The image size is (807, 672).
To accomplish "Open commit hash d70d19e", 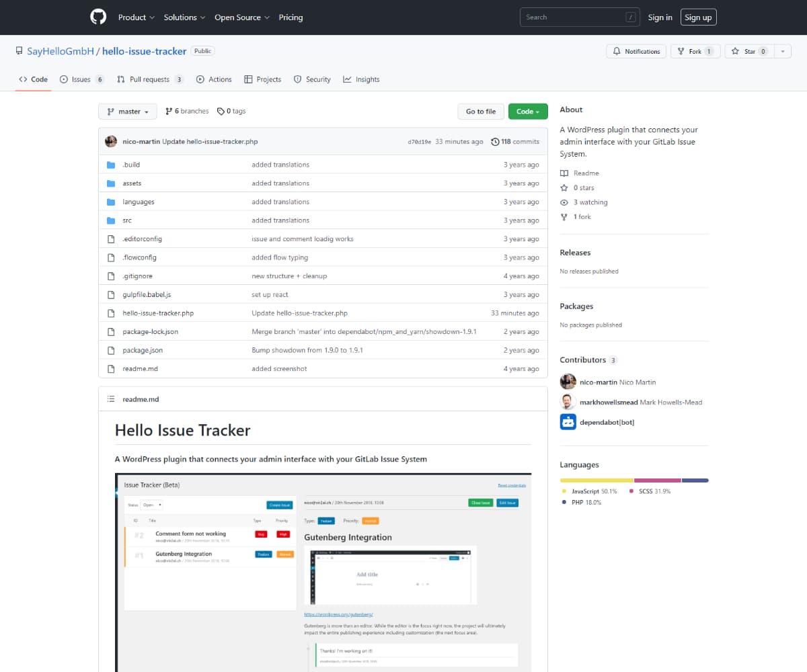I will click(x=420, y=142).
